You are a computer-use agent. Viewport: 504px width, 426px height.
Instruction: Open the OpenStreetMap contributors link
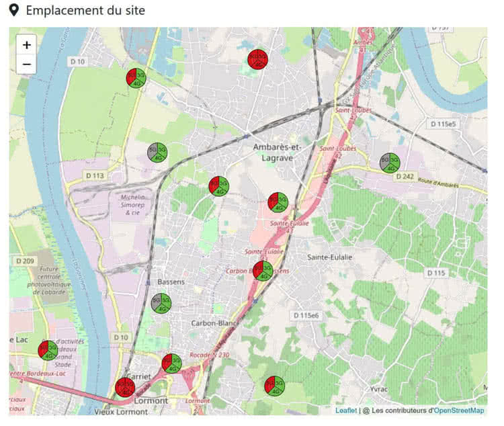click(458, 410)
